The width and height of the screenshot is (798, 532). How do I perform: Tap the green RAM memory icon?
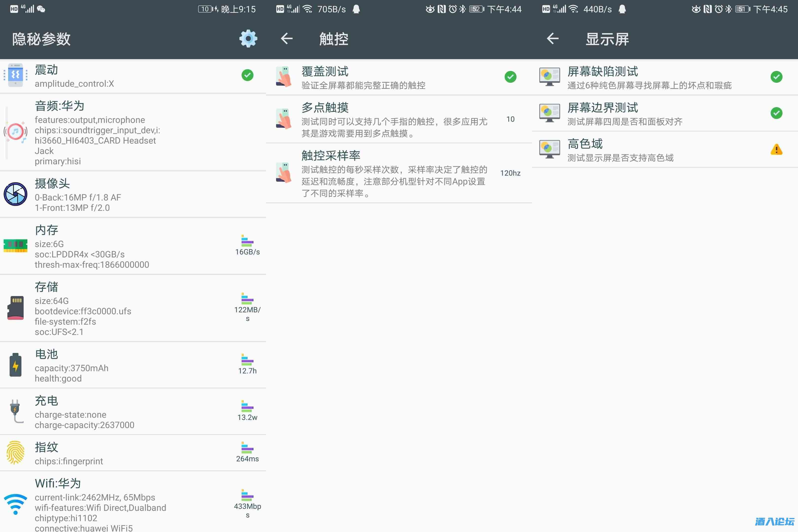[15, 245]
